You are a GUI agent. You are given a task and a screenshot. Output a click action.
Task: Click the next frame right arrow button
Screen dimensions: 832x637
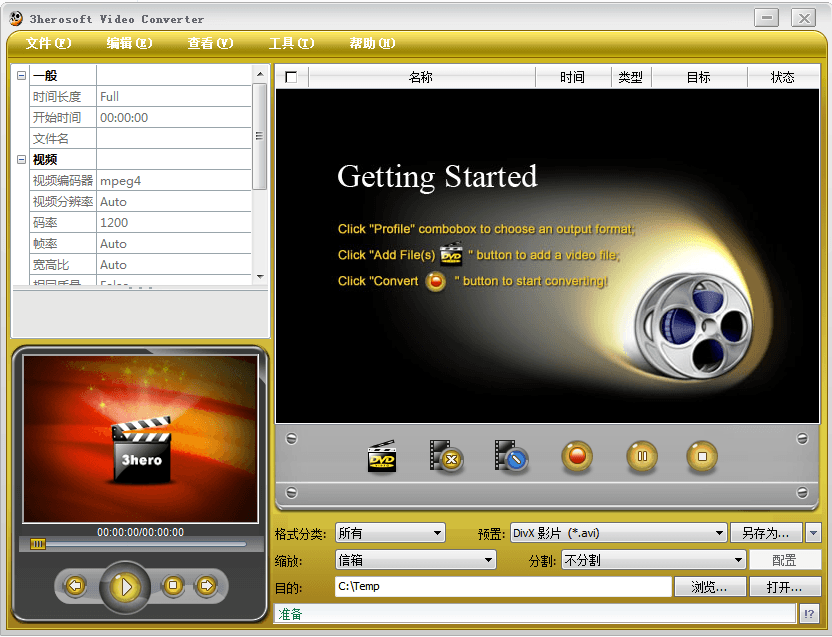tap(206, 585)
